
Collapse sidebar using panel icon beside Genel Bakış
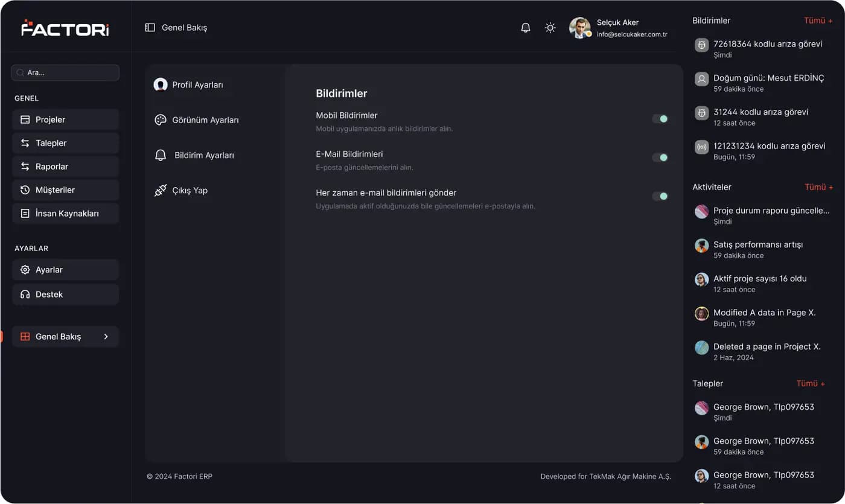click(x=150, y=28)
